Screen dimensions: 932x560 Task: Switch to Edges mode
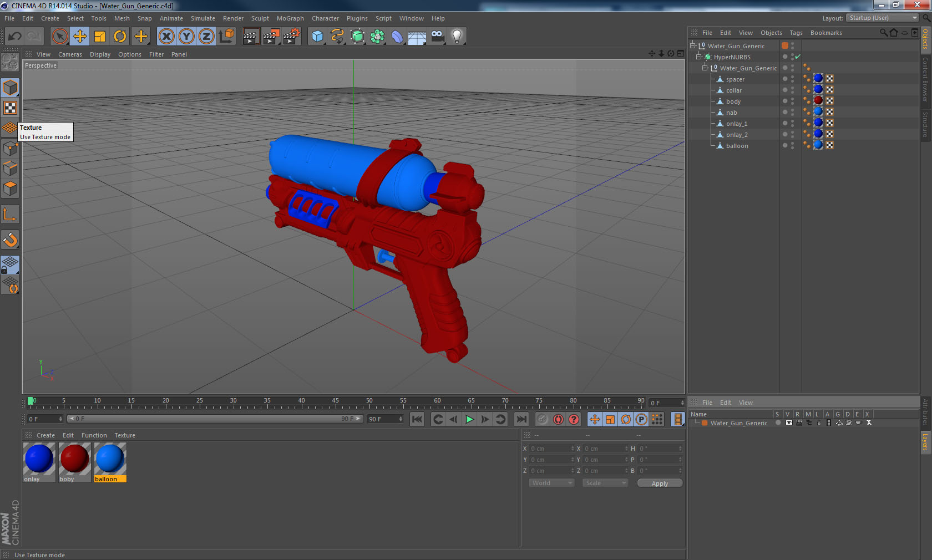(x=10, y=168)
